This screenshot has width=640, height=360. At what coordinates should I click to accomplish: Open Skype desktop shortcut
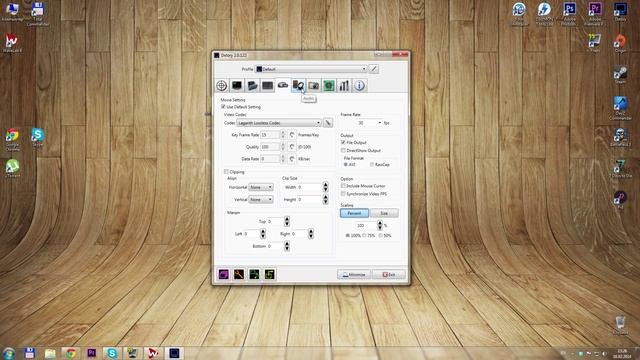pos(38,138)
